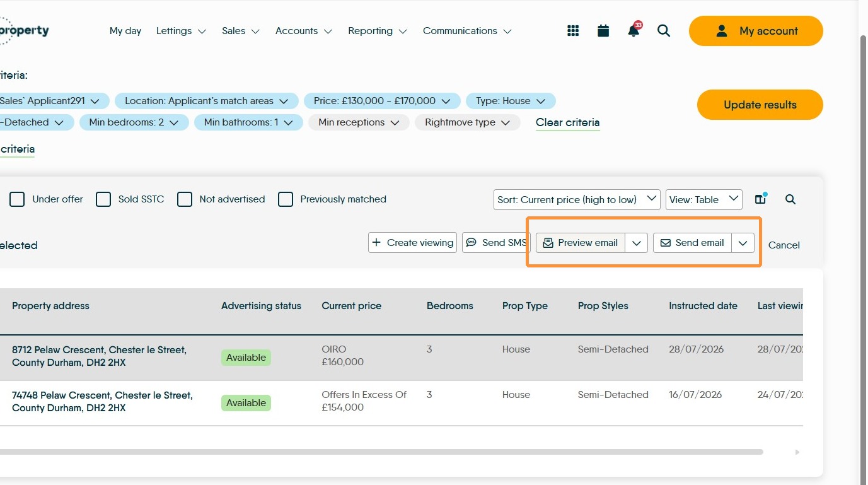This screenshot has height=485, width=868.
Task: Click the results search magnifier icon
Action: (x=790, y=199)
